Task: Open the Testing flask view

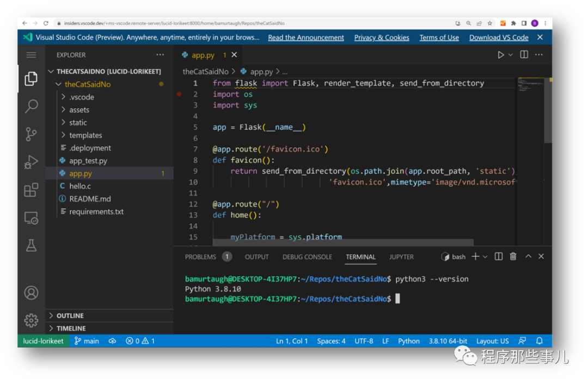Action: (x=31, y=246)
